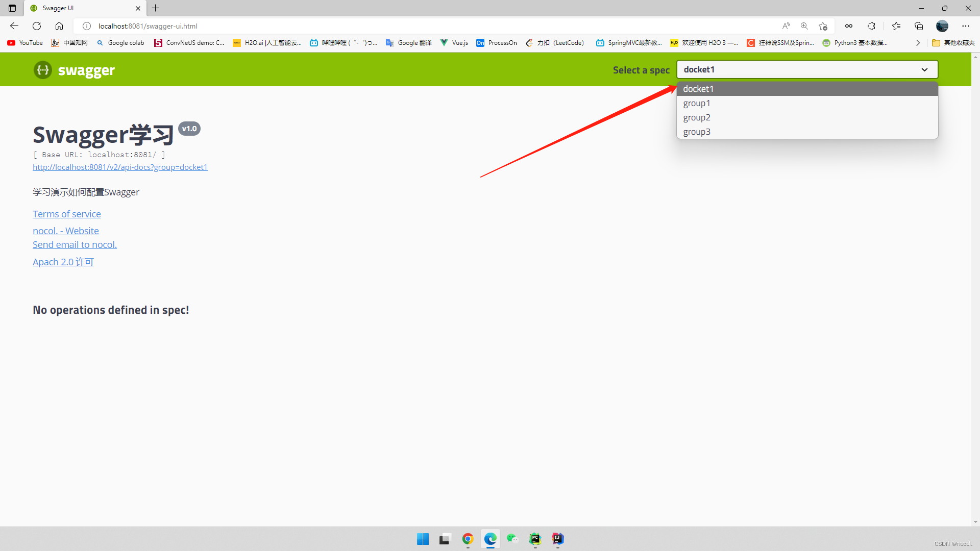Choose group2 from the spec list

(x=807, y=117)
